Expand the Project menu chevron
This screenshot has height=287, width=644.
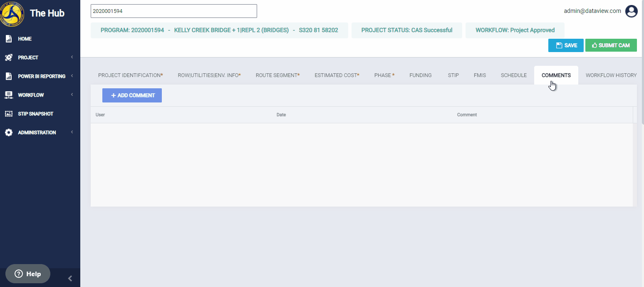[x=72, y=57]
